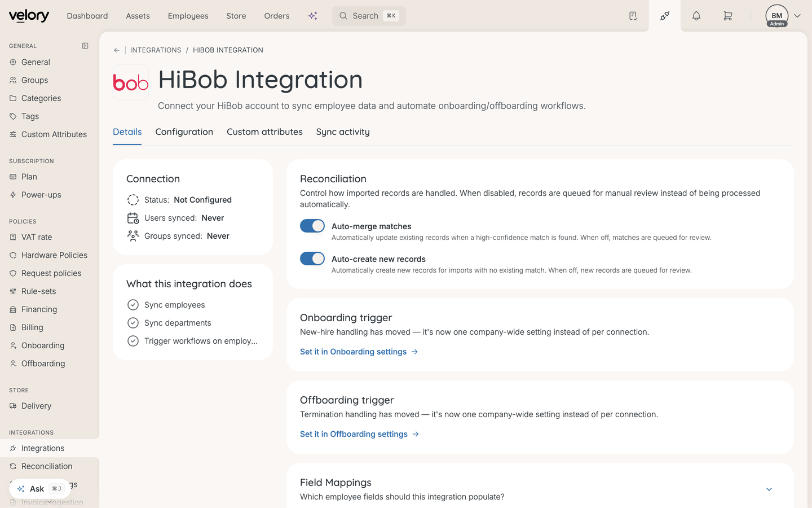The width and height of the screenshot is (812, 508).
Task: Open the Store menu
Action: tap(236, 16)
